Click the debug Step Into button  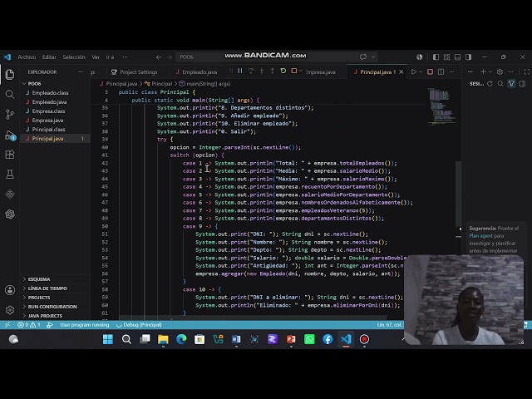(262, 71)
